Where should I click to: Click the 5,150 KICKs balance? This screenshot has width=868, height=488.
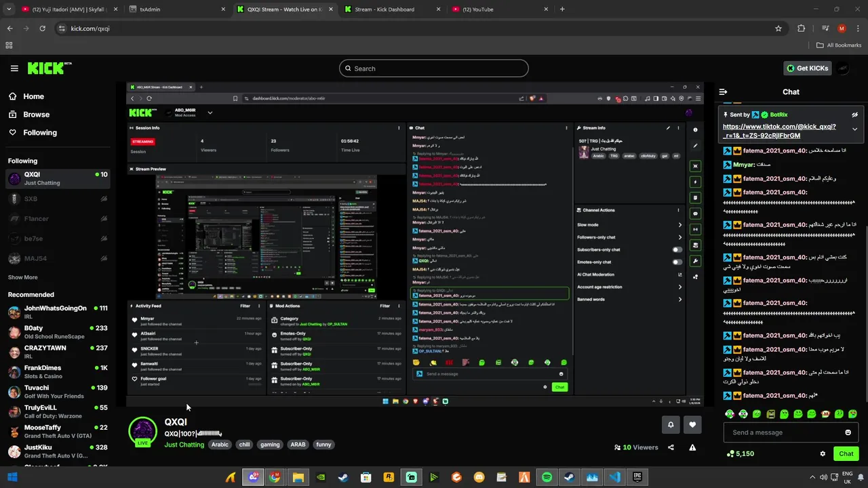pyautogui.click(x=740, y=453)
